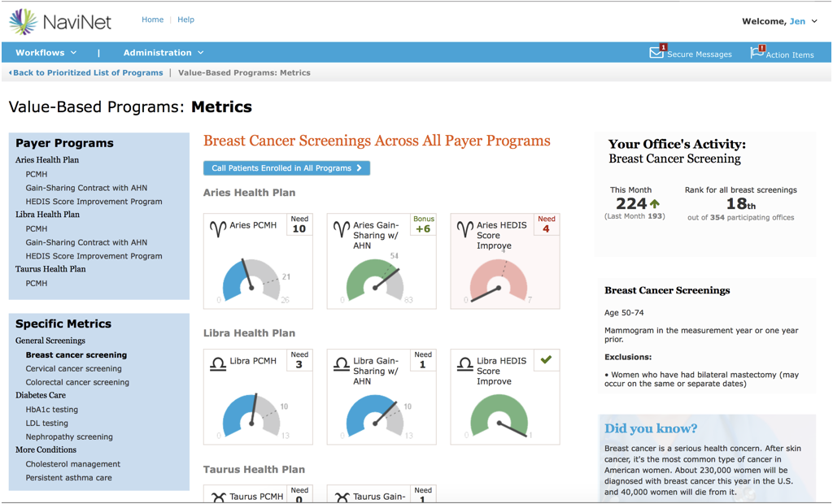Select Taurus Health Plan in Payer Programs
Image resolution: width=833 pixels, height=504 pixels.
tap(50, 269)
